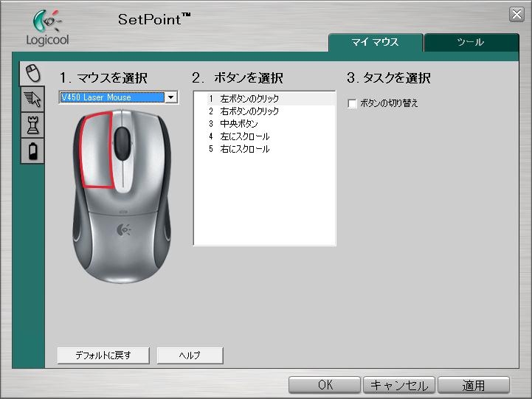Viewport: 532px width, 399px height.
Task: Select the V450 Laser Mouse combo box
Action: [118, 97]
